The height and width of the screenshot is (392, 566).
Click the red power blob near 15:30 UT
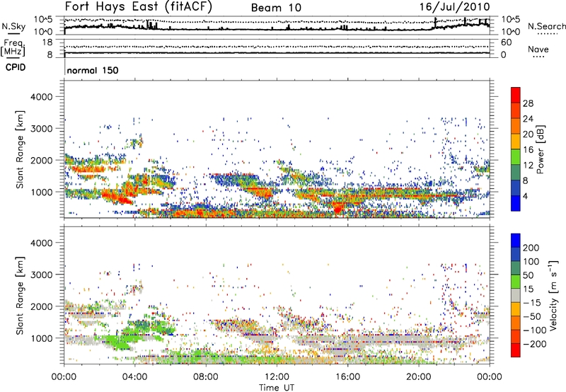point(338,208)
